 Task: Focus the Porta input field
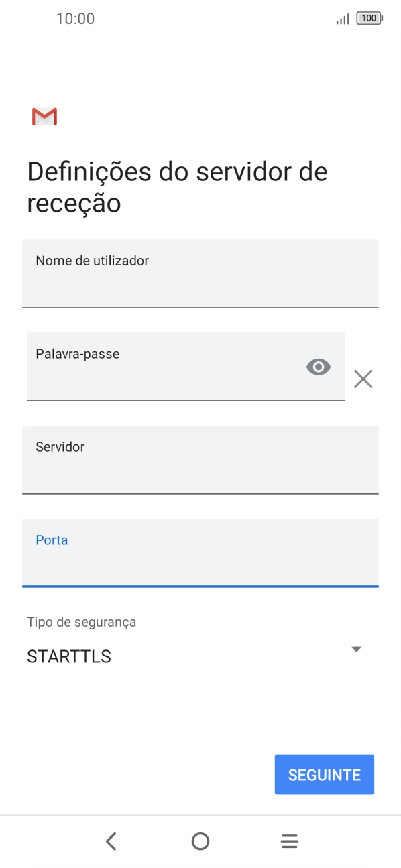pyautogui.click(x=200, y=553)
